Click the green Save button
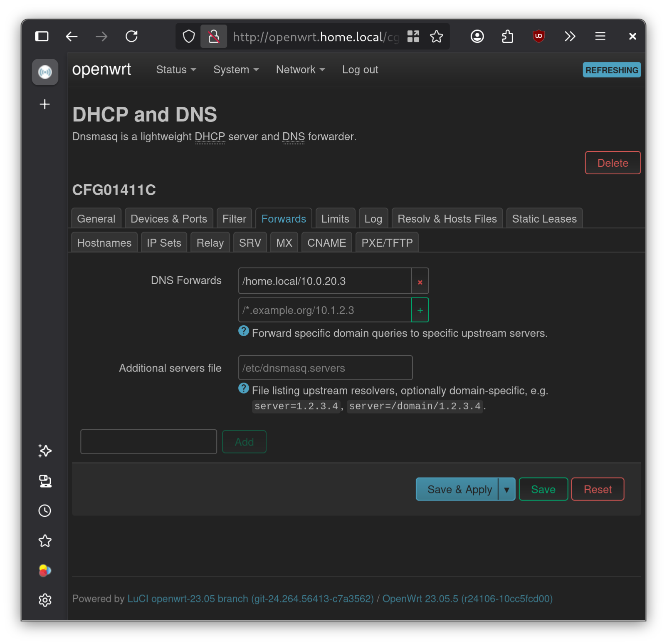The image size is (667, 644). tap(543, 490)
